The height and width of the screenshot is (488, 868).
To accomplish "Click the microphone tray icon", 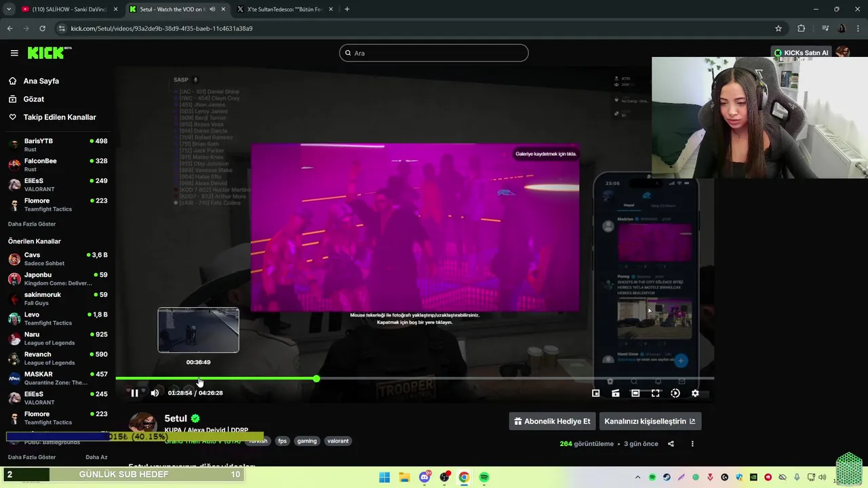I will pyautogui.click(x=797, y=477).
